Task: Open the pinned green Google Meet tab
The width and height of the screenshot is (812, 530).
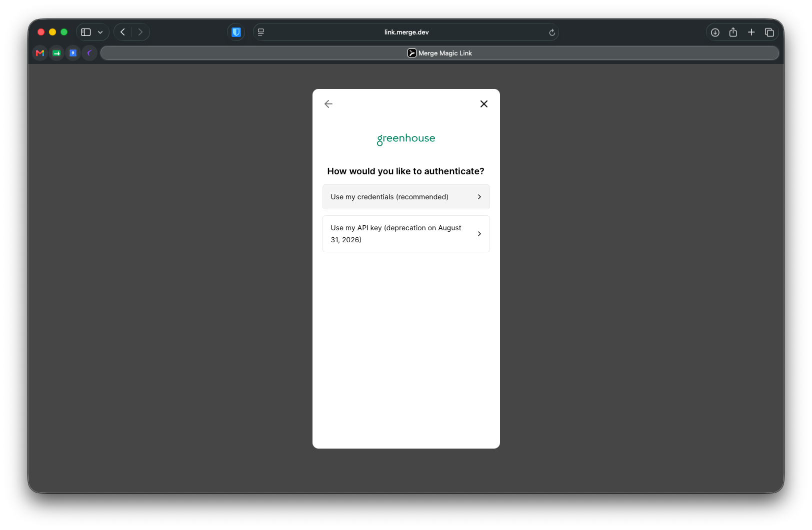Action: point(56,53)
